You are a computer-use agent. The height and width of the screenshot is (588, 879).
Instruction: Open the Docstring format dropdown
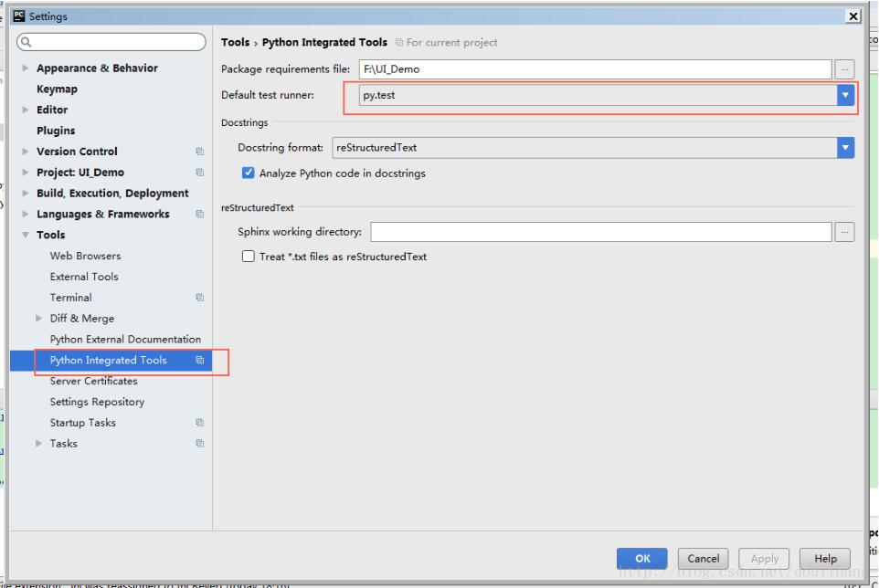point(845,147)
